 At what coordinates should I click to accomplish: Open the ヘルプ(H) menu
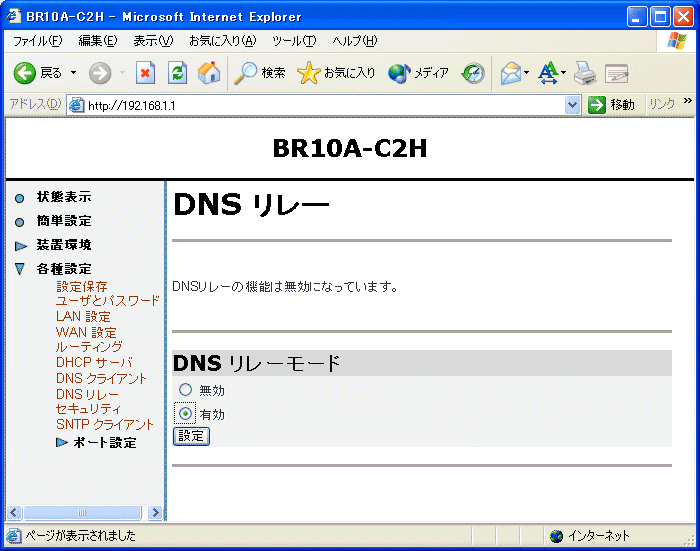354,41
